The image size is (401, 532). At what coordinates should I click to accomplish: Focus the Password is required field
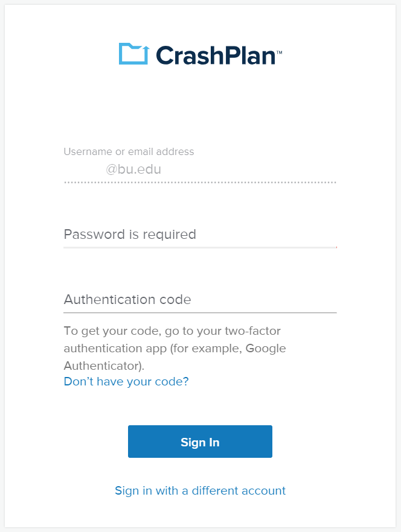tap(200, 235)
